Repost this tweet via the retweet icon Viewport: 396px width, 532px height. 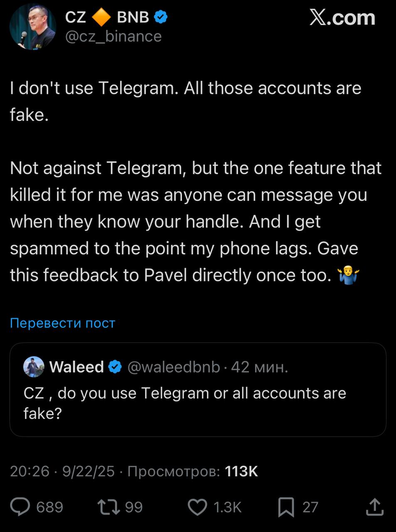(108, 507)
